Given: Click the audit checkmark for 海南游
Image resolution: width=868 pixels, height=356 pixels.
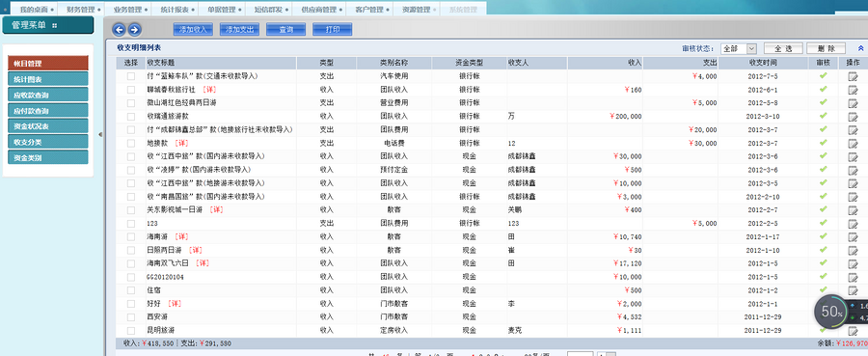Looking at the screenshot, I should pos(824,236).
